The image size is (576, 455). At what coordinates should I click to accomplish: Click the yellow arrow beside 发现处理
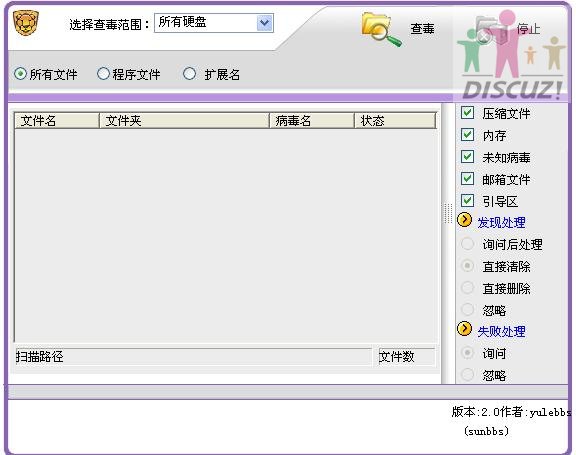(464, 220)
